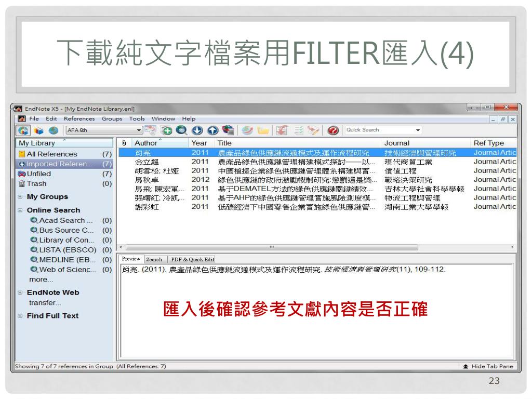Click the Export up-arrow icon
532x399 pixels.
212,130
